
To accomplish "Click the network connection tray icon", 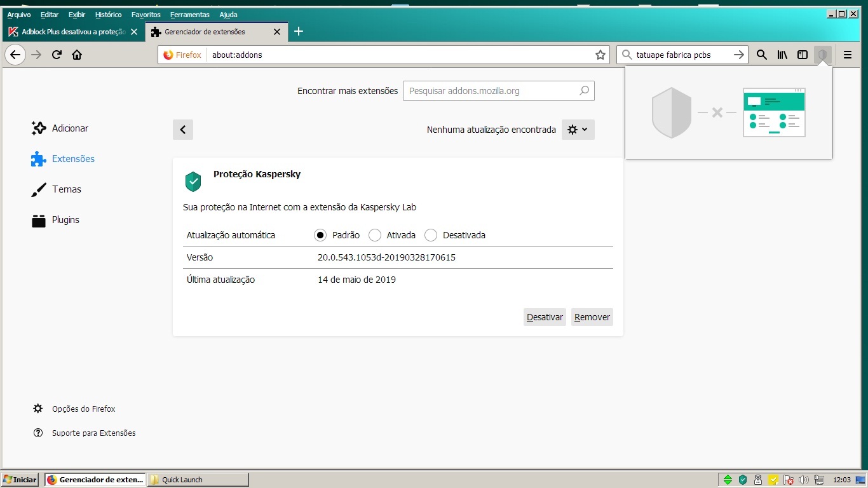I will click(820, 480).
